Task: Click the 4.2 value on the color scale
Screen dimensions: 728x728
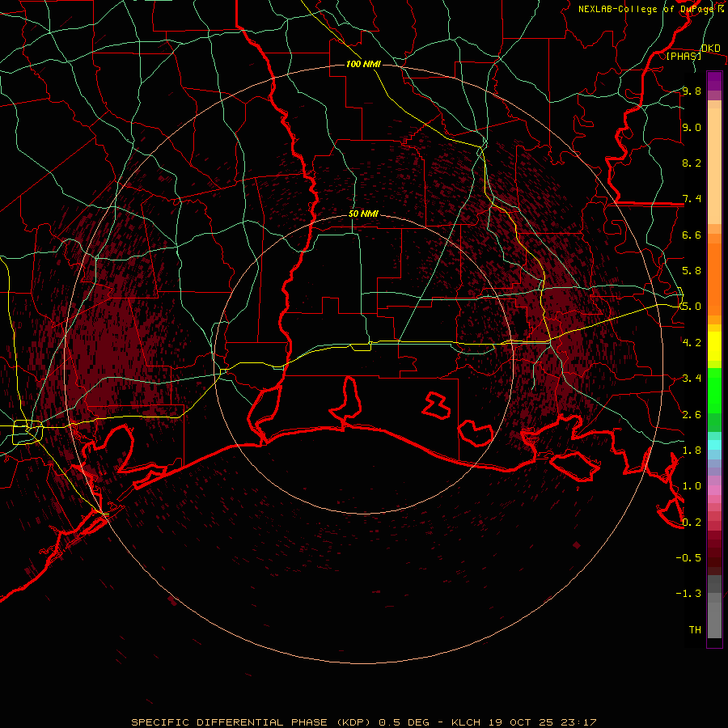Action: pos(692,342)
